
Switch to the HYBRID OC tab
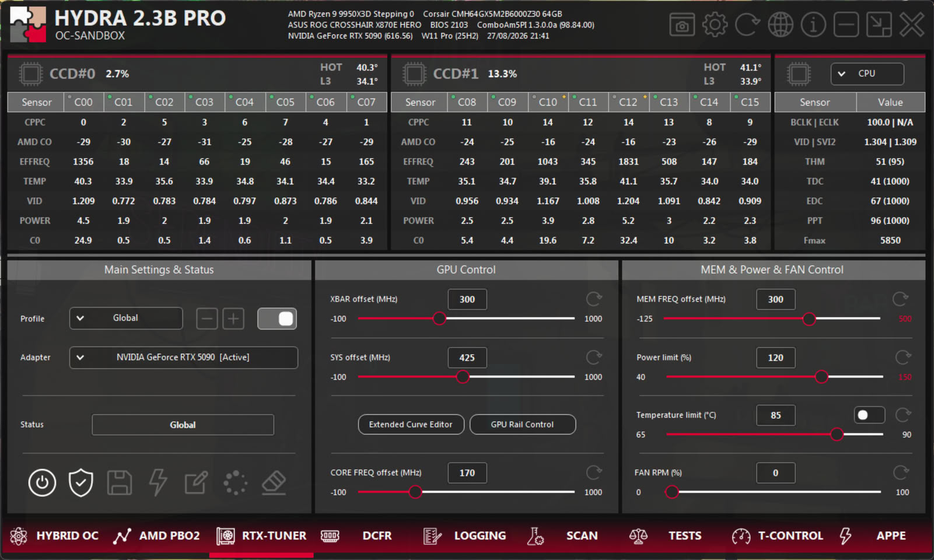click(x=54, y=536)
